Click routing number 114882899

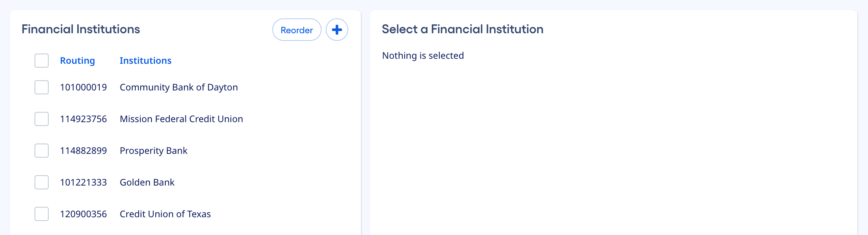(84, 151)
